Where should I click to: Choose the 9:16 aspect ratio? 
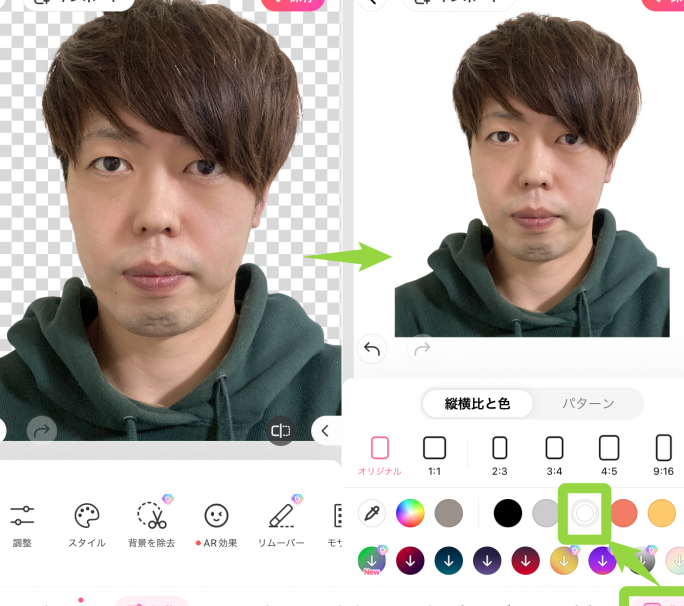click(x=663, y=456)
